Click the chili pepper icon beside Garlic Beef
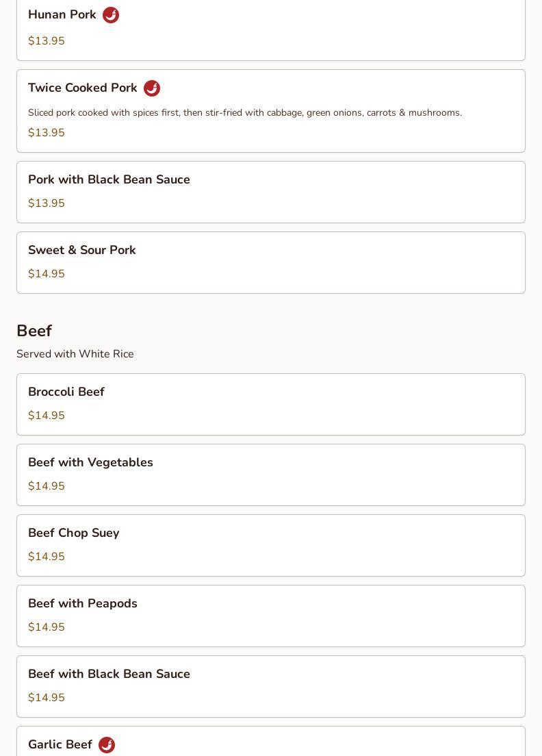Viewport: 542px width, 756px height. point(107,745)
